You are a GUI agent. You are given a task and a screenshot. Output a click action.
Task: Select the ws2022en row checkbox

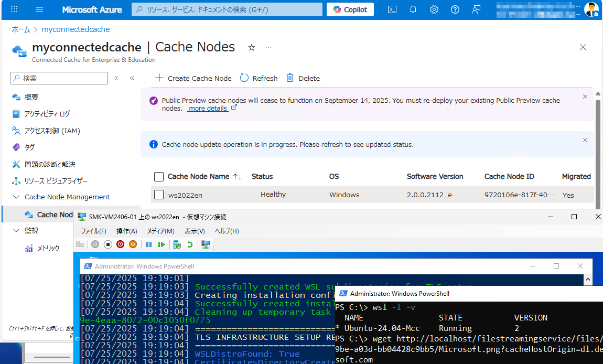click(159, 195)
